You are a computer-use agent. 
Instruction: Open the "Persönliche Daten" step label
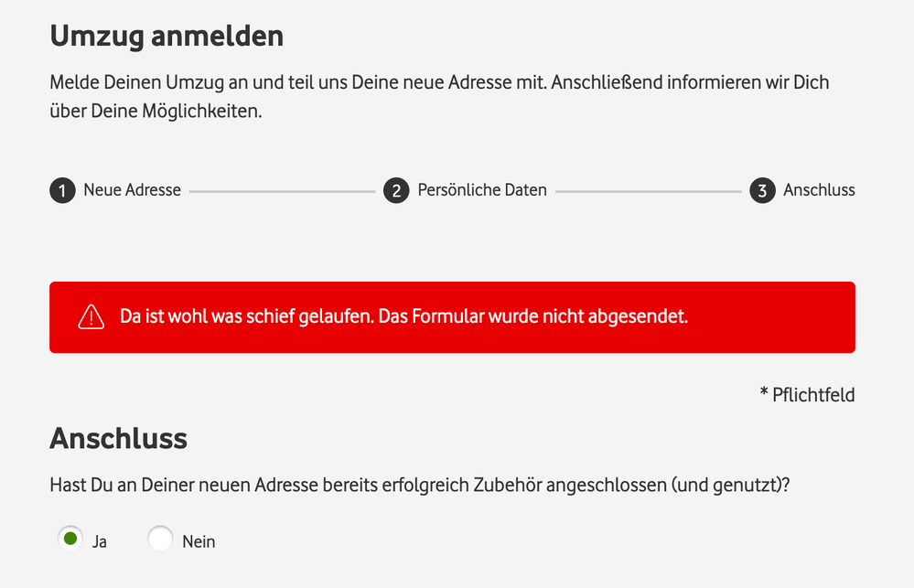tap(482, 190)
